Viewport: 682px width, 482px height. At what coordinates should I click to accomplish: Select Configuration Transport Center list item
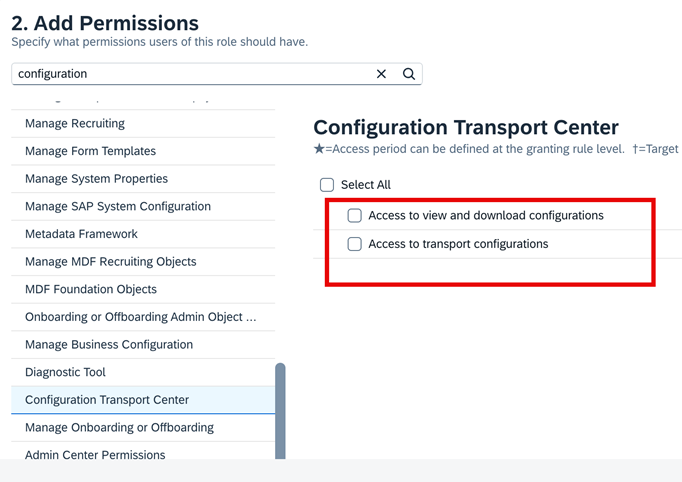tap(143, 400)
